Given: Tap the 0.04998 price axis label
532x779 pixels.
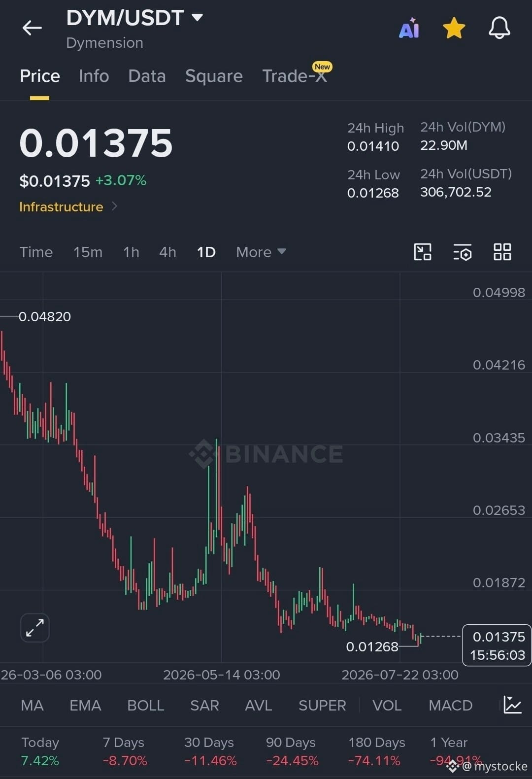Looking at the screenshot, I should click(499, 293).
